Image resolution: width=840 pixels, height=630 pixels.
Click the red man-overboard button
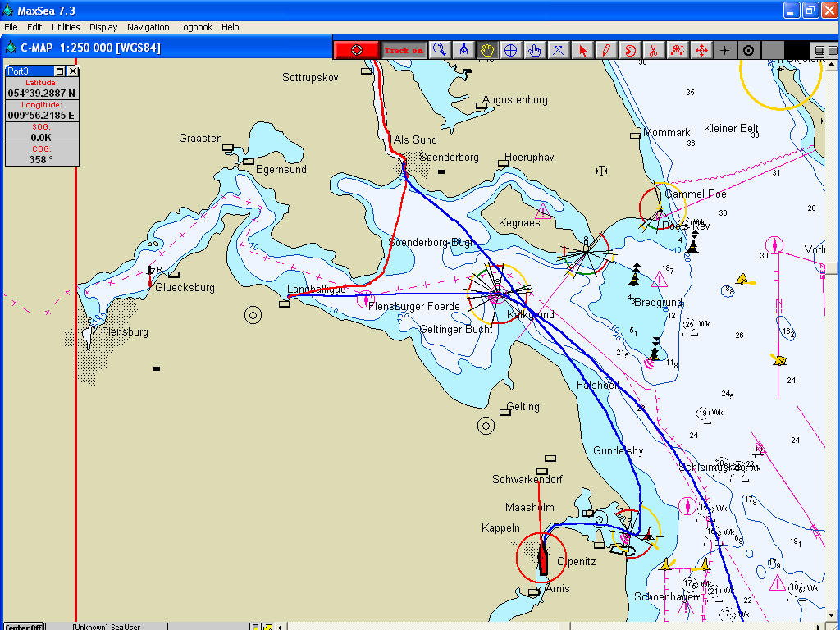(x=357, y=50)
